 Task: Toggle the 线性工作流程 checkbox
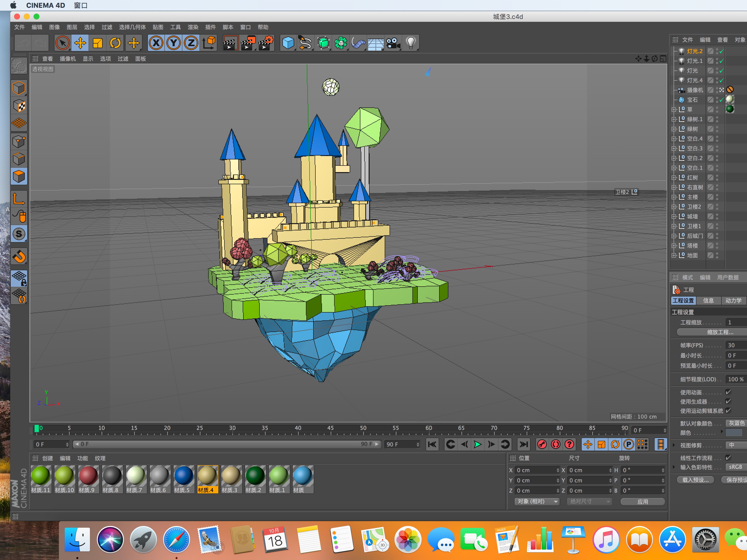tap(728, 457)
